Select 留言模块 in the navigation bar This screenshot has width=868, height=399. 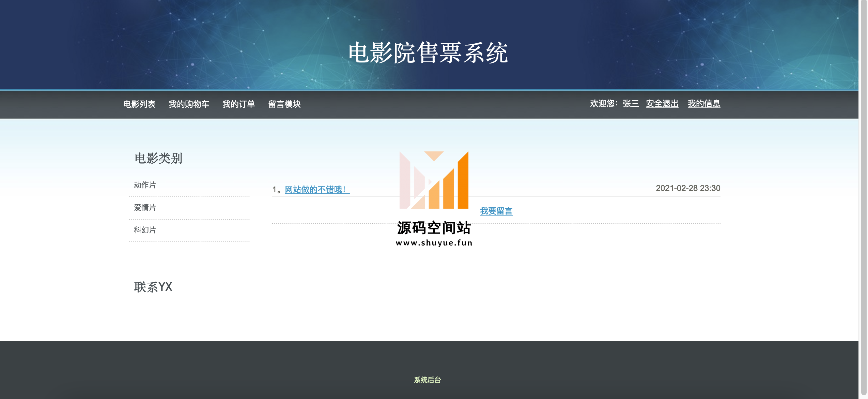pos(284,104)
